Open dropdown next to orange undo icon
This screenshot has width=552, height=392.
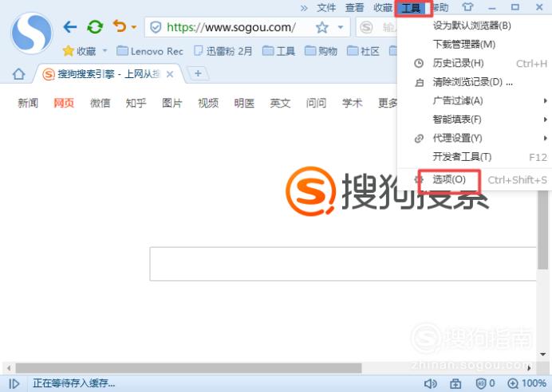(134, 27)
